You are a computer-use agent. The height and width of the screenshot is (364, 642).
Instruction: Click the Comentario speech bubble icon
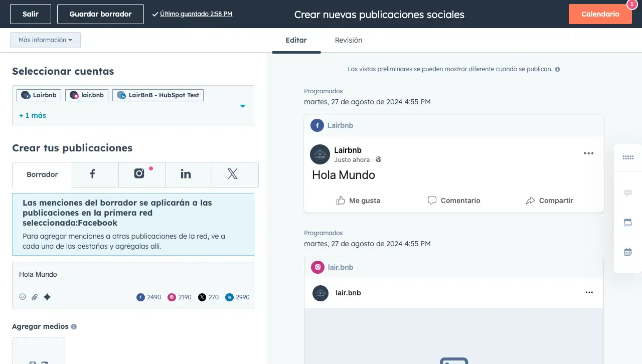(432, 201)
